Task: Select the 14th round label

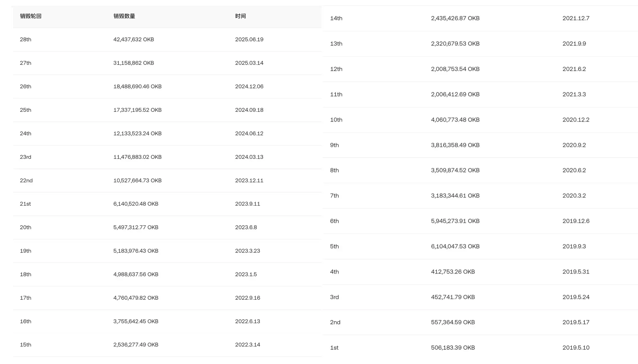Action: click(336, 18)
